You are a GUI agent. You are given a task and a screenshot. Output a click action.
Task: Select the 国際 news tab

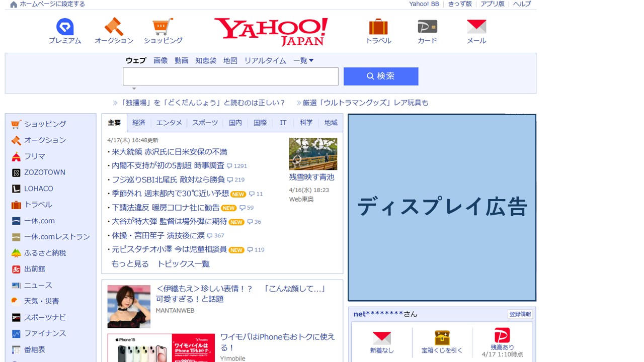(x=260, y=123)
